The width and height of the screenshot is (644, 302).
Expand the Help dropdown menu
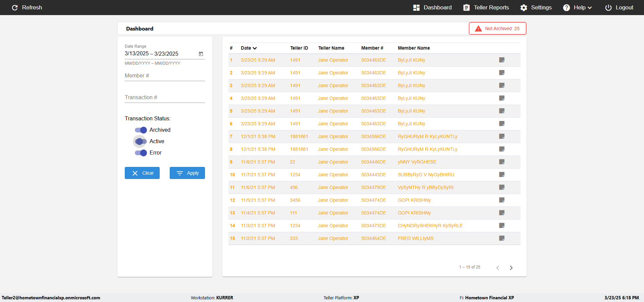tap(577, 7)
